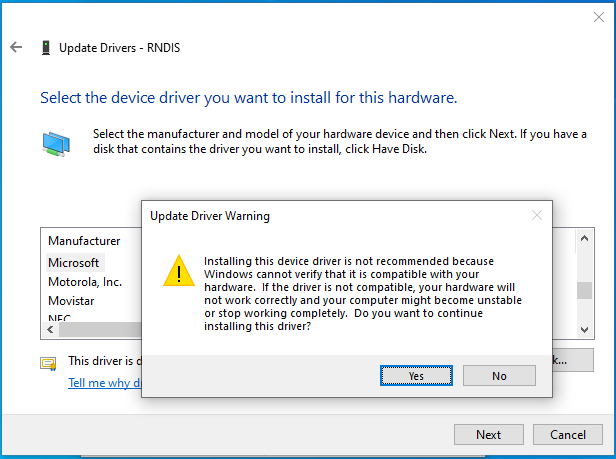Select Motorola, Inc. manufacturer
Screen dimensions: 616x459
click(x=85, y=282)
